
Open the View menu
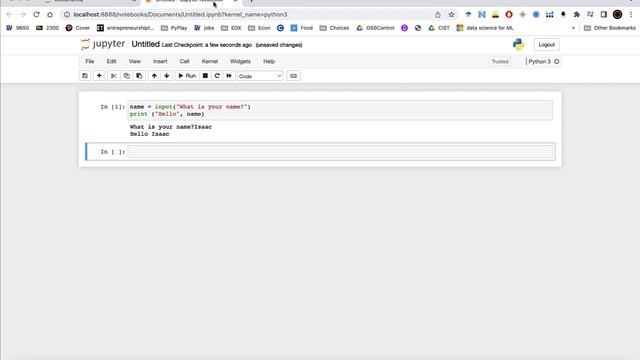coord(135,61)
